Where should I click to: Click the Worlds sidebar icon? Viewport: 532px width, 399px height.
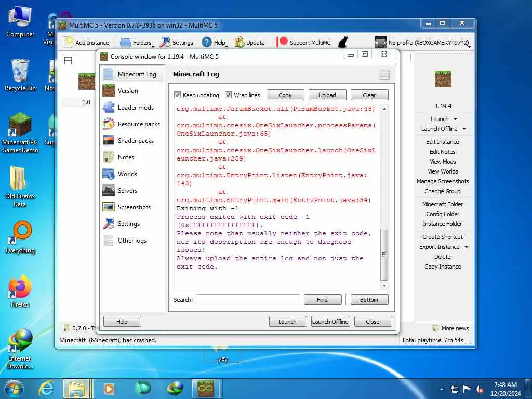pos(109,174)
